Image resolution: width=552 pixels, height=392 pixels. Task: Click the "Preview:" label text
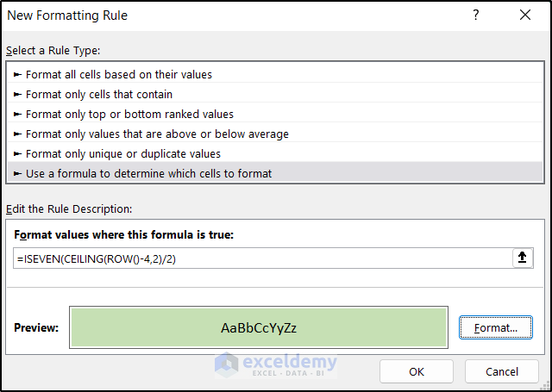36,327
